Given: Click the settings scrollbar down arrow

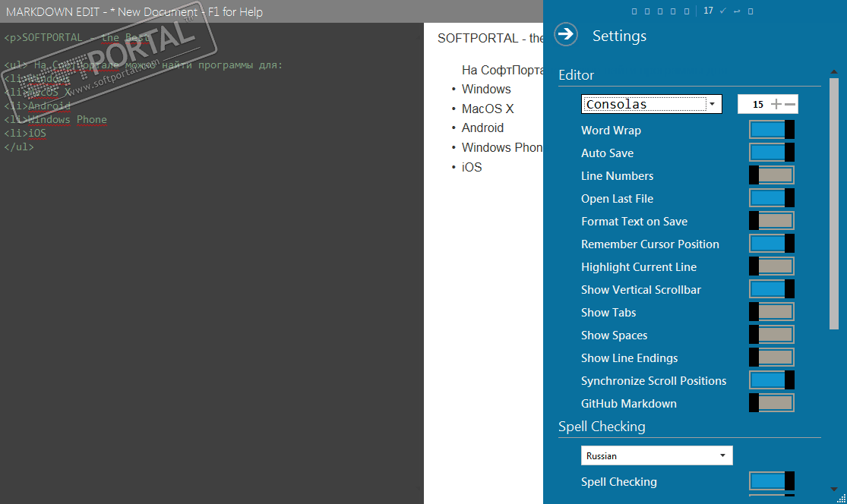Looking at the screenshot, I should 833,489.
